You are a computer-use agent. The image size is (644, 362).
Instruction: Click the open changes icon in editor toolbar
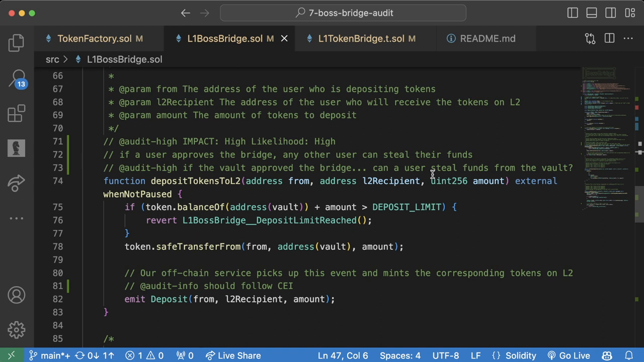coord(590,38)
